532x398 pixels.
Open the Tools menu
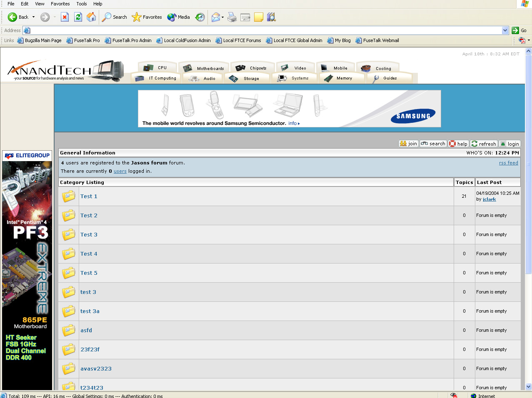coord(82,4)
